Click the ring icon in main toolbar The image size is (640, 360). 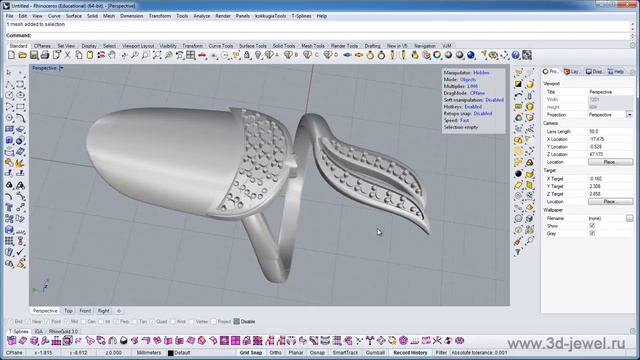(x=370, y=55)
